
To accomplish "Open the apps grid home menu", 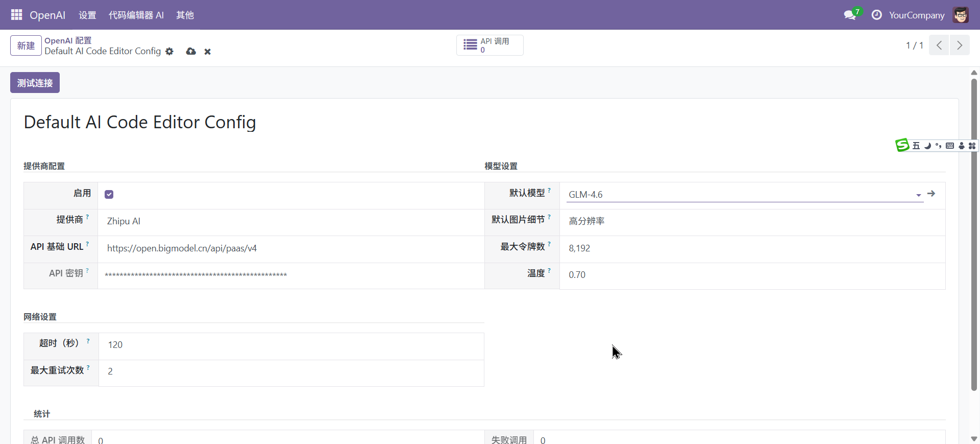I will click(16, 15).
